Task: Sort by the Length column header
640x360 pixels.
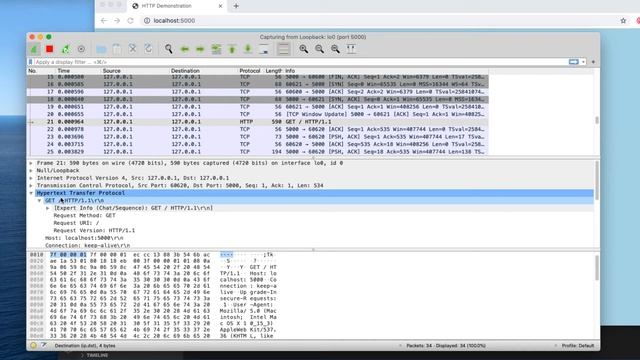Action: pos(273,71)
